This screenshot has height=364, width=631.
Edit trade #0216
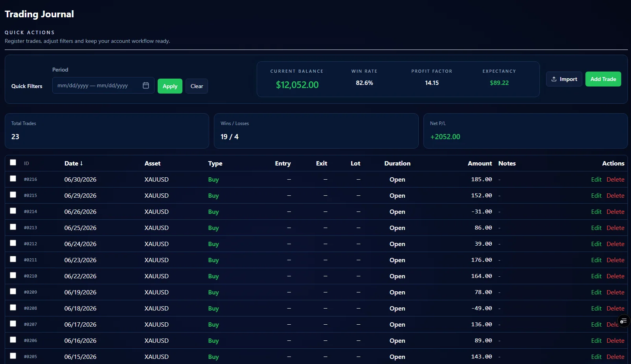(x=596, y=179)
